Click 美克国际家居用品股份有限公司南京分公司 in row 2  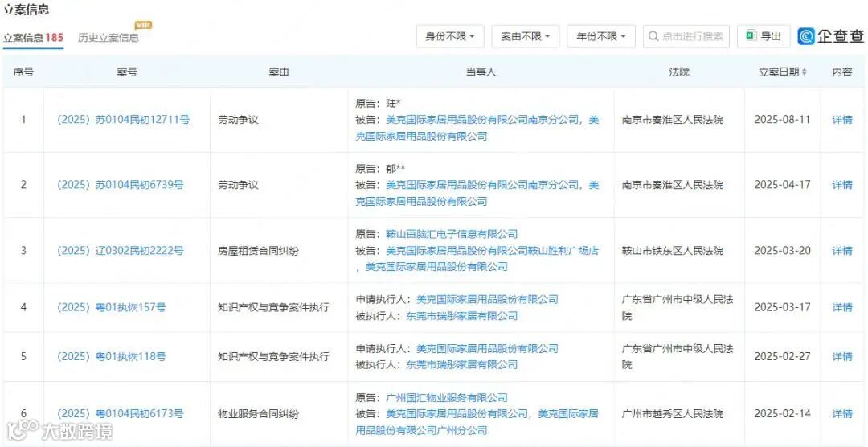point(481,184)
